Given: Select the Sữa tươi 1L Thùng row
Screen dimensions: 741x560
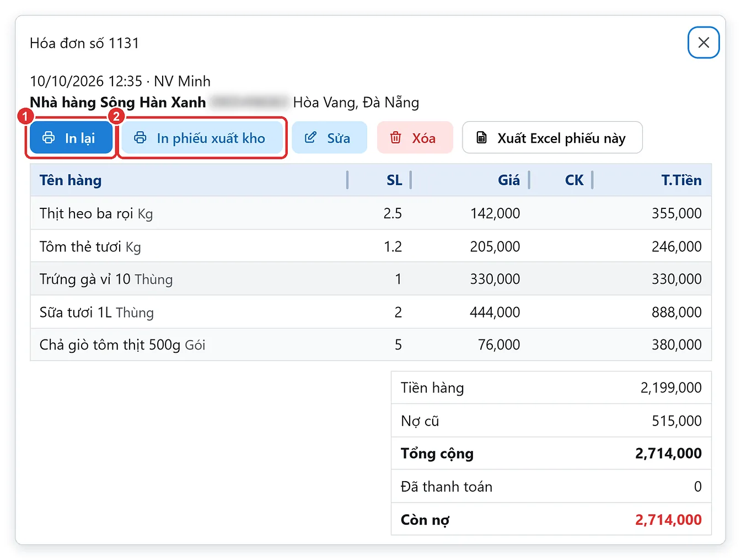Looking at the screenshot, I should pos(370,312).
